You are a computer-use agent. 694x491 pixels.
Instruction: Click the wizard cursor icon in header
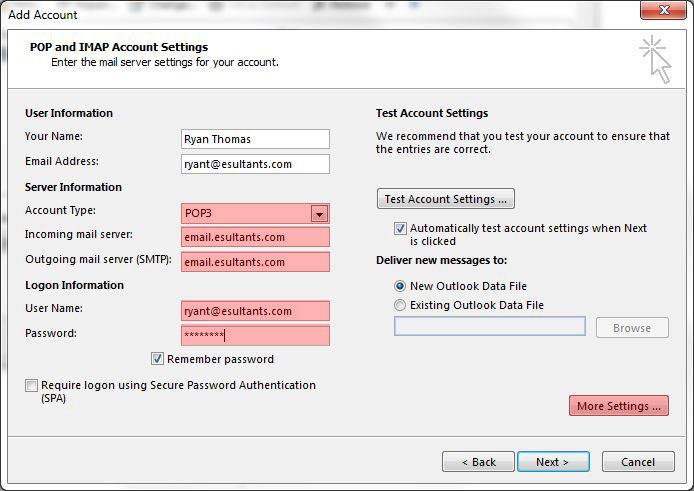click(x=655, y=60)
